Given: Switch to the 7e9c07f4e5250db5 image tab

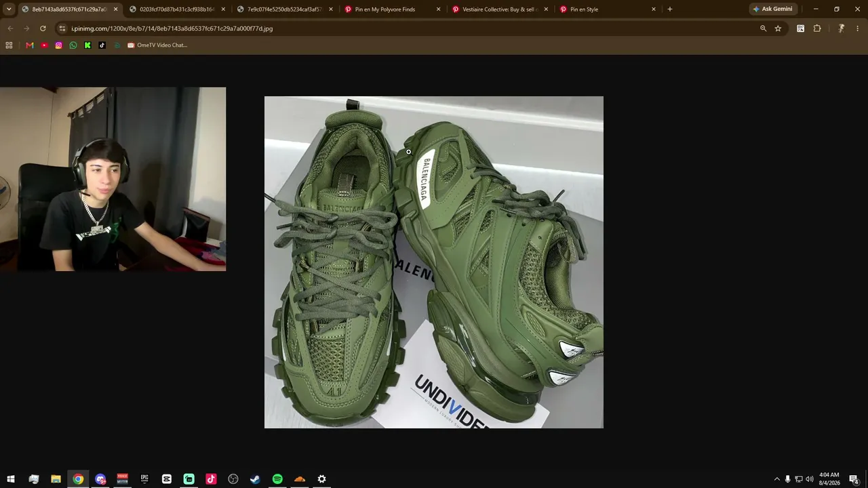Looking at the screenshot, I should click(285, 9).
